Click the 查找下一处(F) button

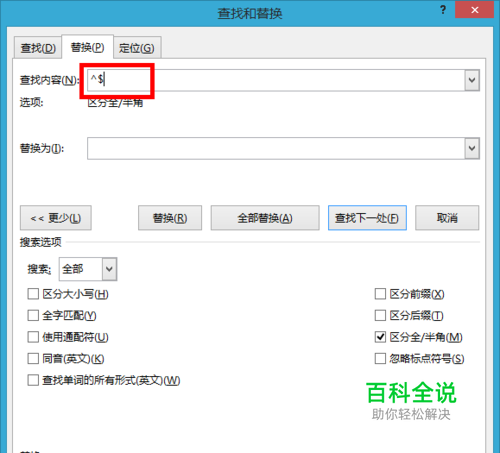[367, 218]
